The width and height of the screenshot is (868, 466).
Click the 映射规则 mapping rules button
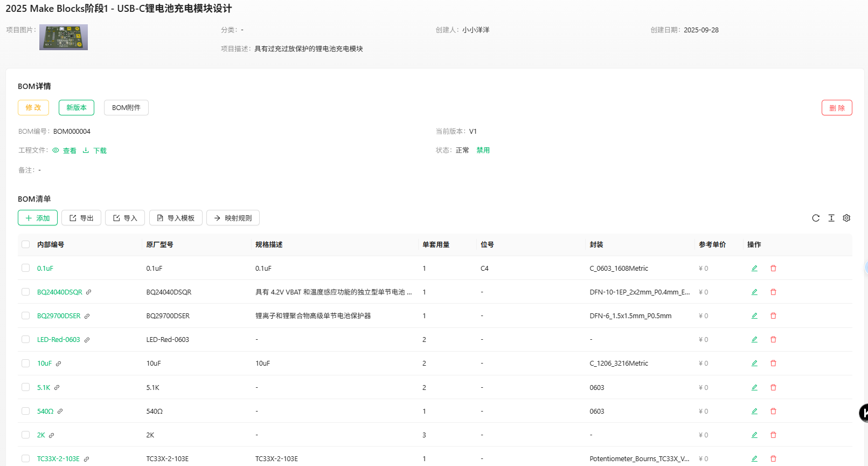click(233, 218)
